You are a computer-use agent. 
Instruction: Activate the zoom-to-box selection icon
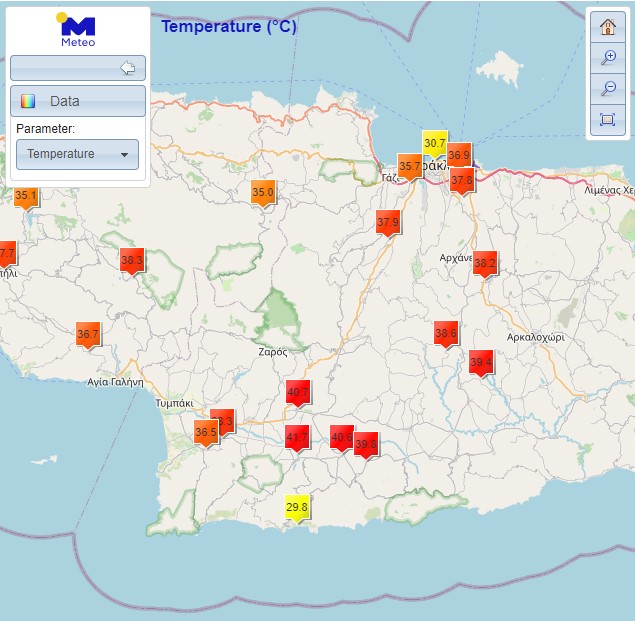[607, 120]
